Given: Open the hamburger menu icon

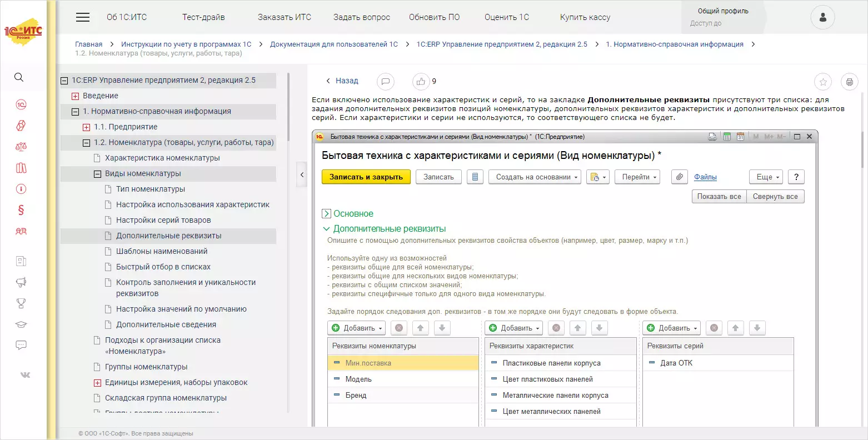Looking at the screenshot, I should point(83,17).
